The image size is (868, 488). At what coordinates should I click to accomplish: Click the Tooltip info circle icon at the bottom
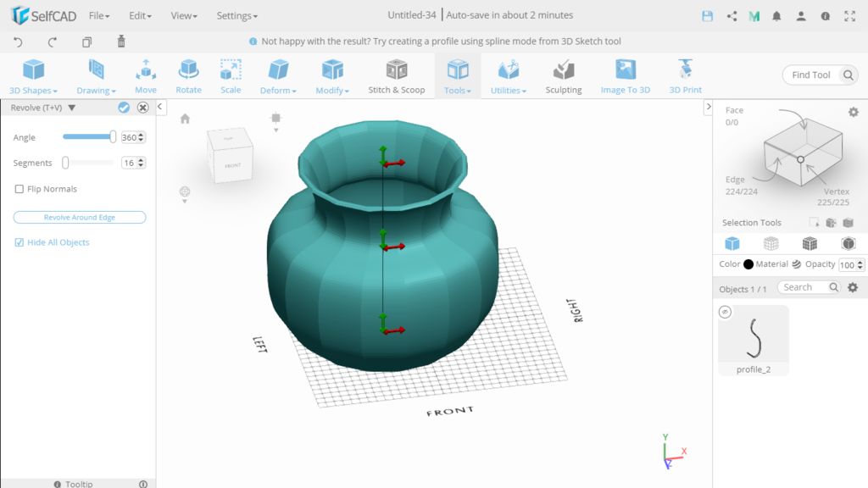[142, 484]
